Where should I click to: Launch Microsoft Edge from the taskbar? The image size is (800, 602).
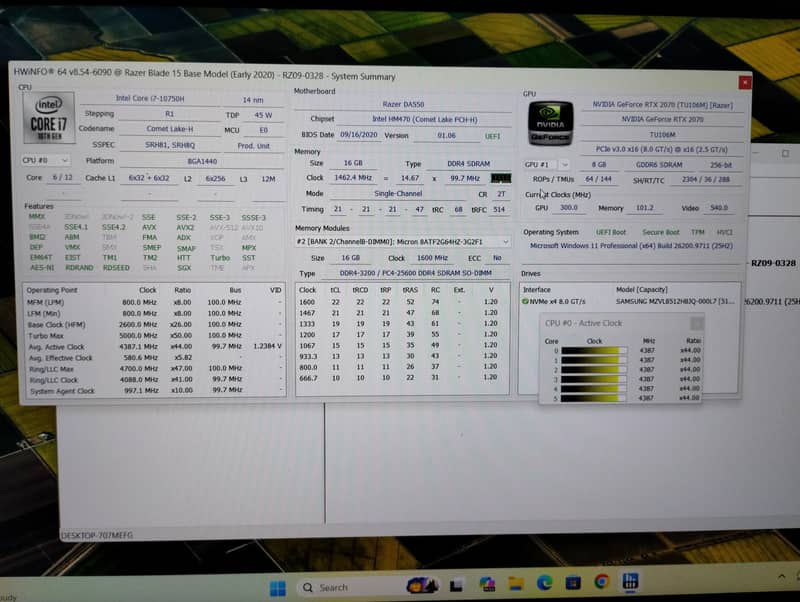point(544,582)
